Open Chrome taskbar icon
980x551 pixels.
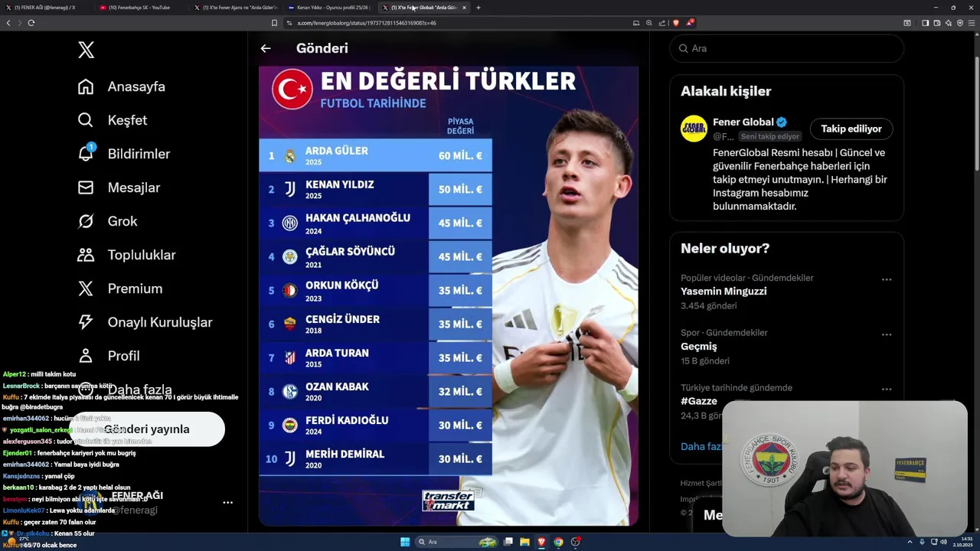coord(558,542)
